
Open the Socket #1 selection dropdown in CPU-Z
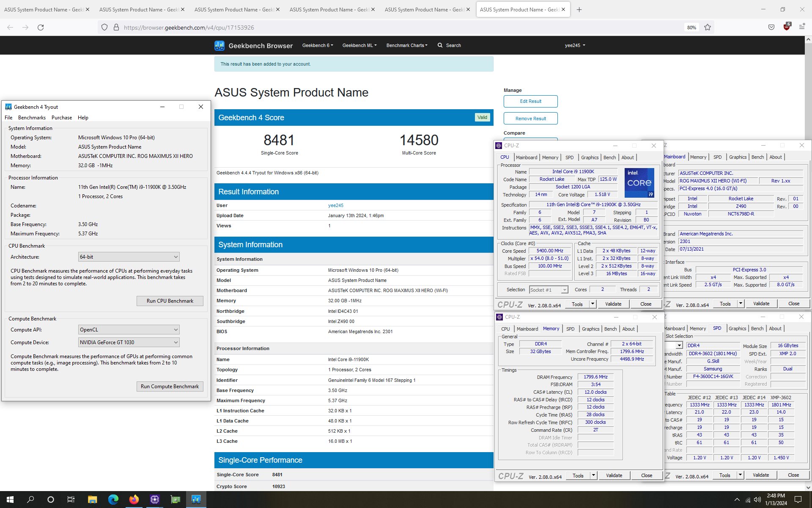[549, 290]
